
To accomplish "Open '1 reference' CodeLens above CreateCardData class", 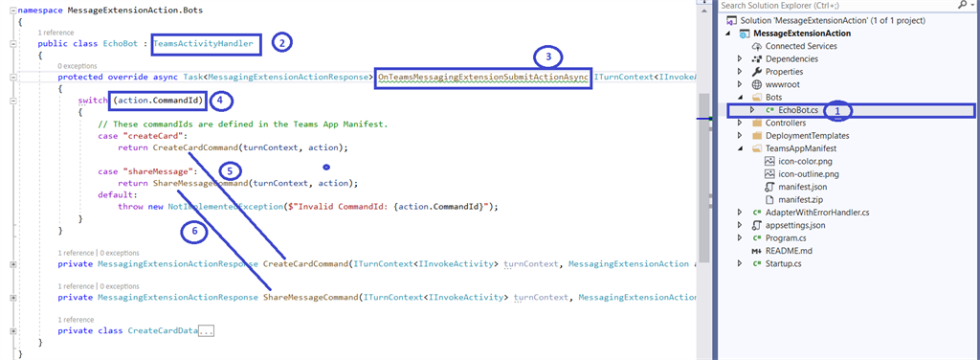I will coord(76,320).
